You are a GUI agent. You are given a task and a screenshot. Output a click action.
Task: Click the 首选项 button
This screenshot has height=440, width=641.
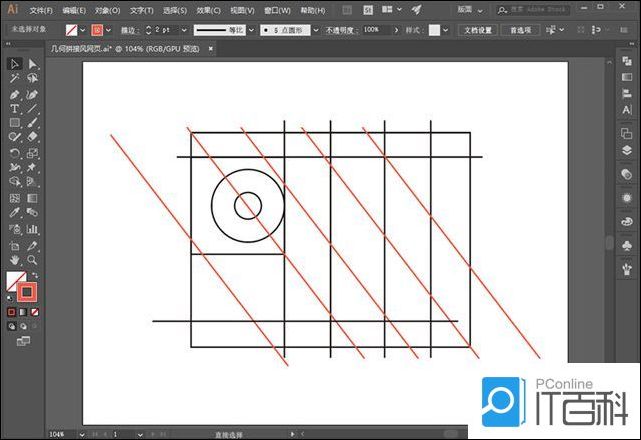click(x=520, y=30)
